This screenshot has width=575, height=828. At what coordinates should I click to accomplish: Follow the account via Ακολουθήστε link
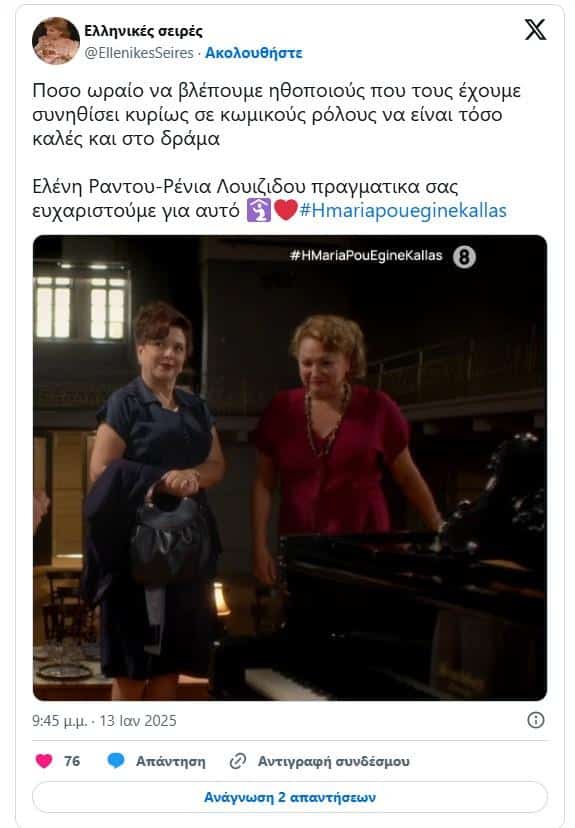coord(253,53)
